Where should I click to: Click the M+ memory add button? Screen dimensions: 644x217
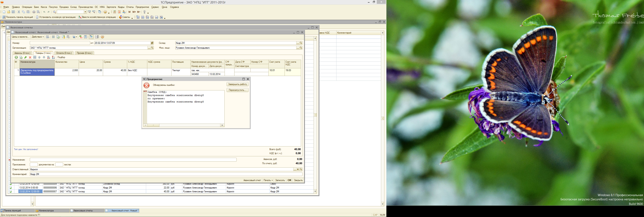tap(134, 12)
